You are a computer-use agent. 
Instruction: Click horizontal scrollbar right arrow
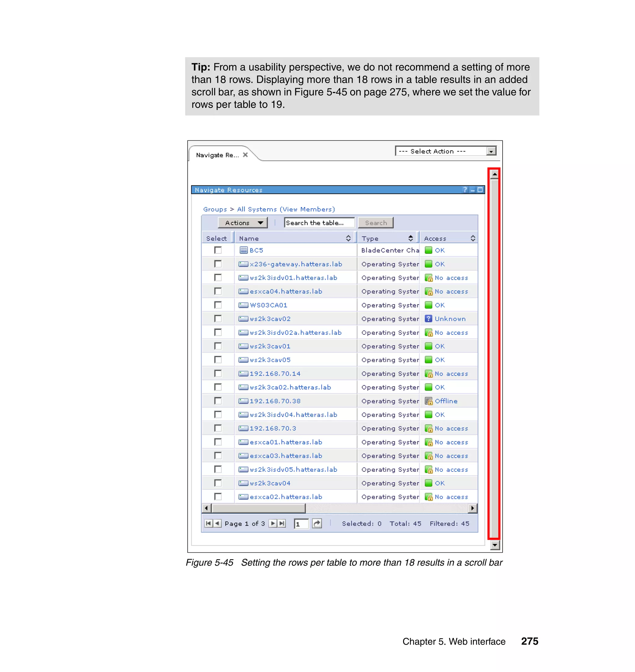[x=473, y=508]
